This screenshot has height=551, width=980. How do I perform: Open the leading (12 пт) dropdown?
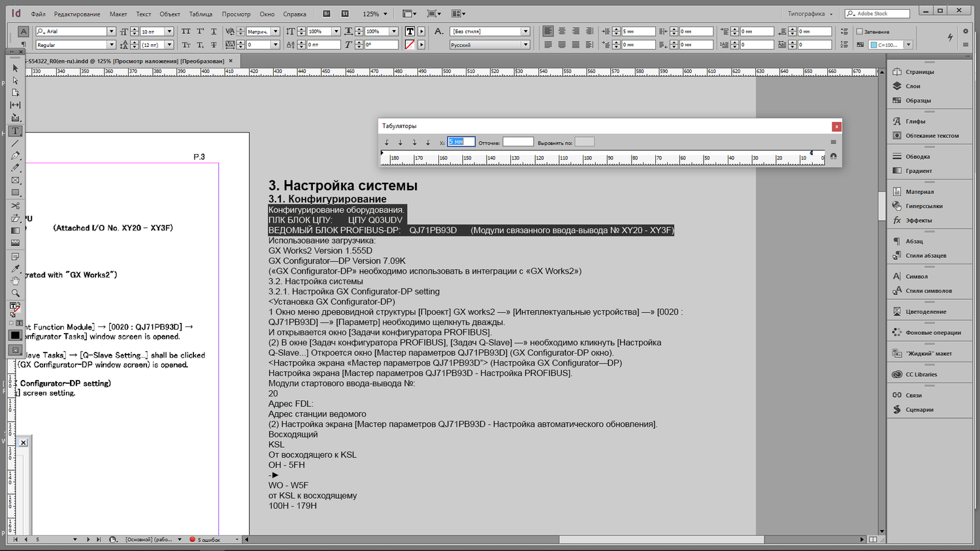click(x=169, y=45)
